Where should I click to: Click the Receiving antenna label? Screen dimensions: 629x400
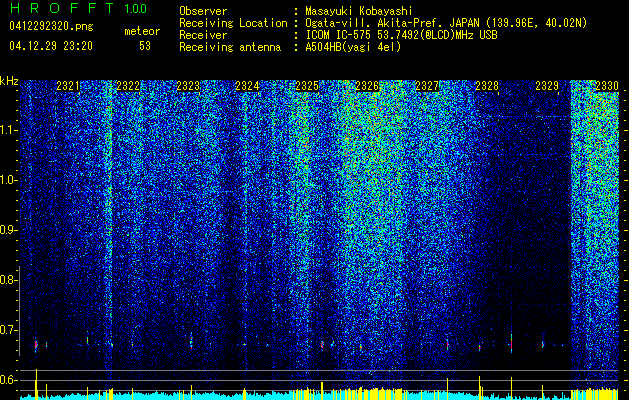(x=230, y=47)
